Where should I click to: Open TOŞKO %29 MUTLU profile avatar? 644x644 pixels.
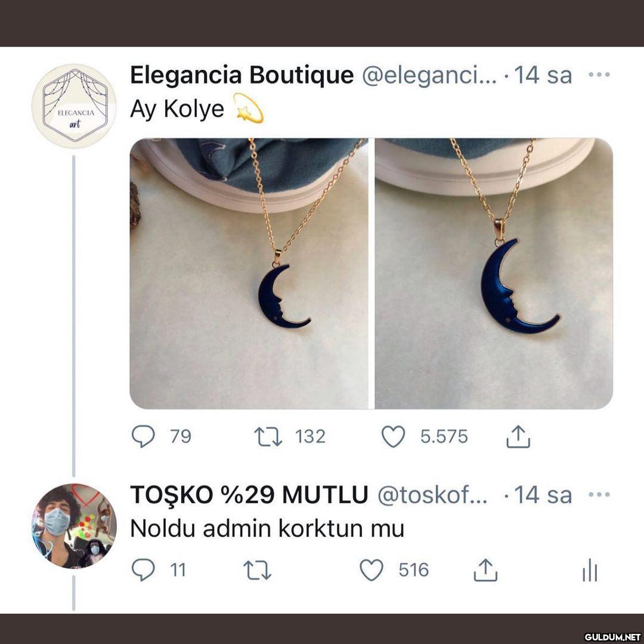pyautogui.click(x=74, y=525)
